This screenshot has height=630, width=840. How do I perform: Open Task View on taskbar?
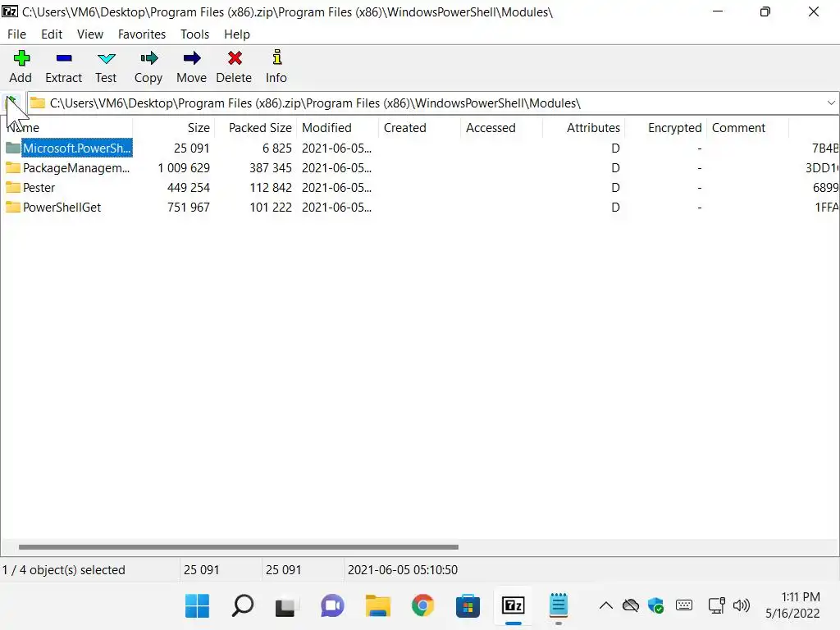pos(285,606)
